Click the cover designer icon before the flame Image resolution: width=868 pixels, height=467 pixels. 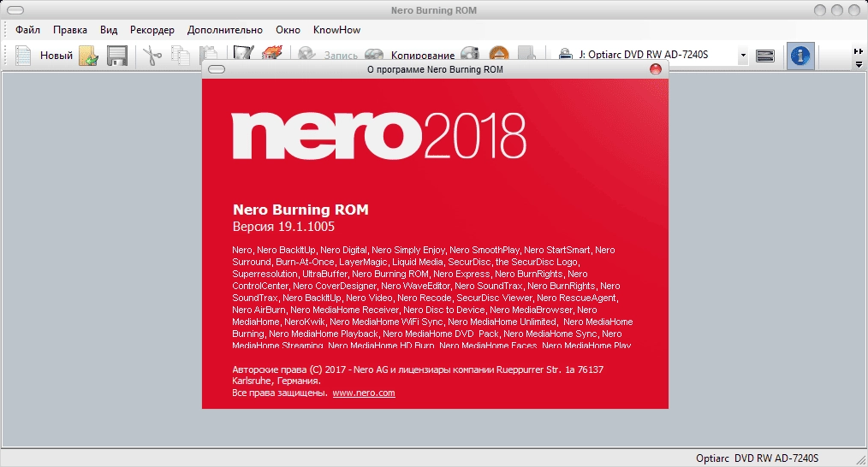click(244, 52)
